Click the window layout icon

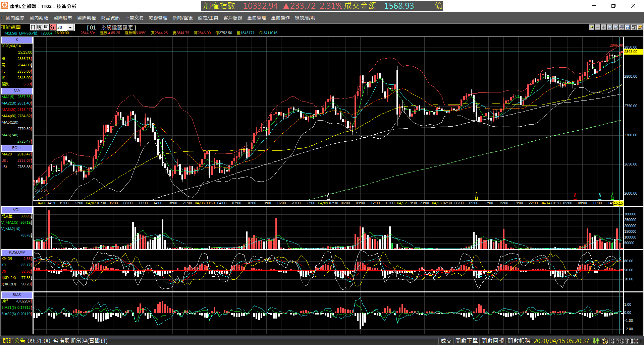pos(634,27)
